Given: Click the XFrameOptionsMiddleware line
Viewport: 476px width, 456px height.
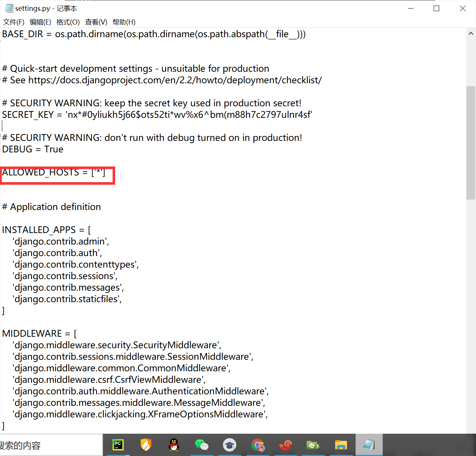Looking at the screenshot, I should [x=140, y=414].
